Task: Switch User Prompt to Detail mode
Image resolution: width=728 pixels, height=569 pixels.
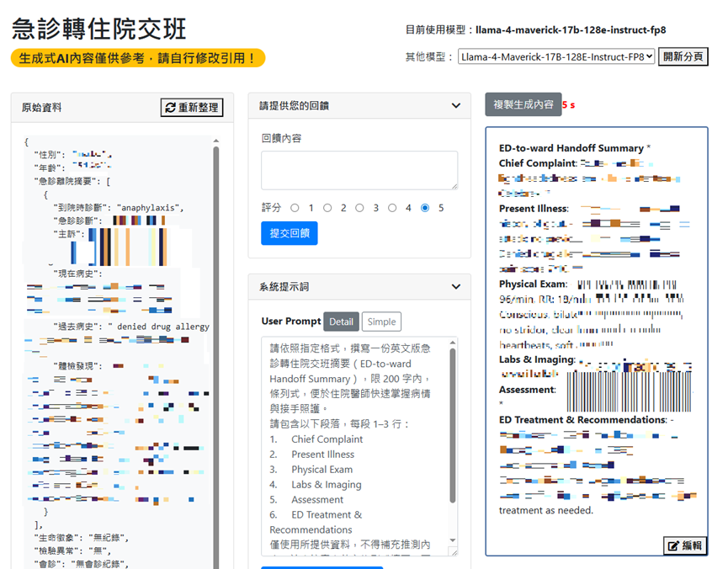Action: coord(342,322)
